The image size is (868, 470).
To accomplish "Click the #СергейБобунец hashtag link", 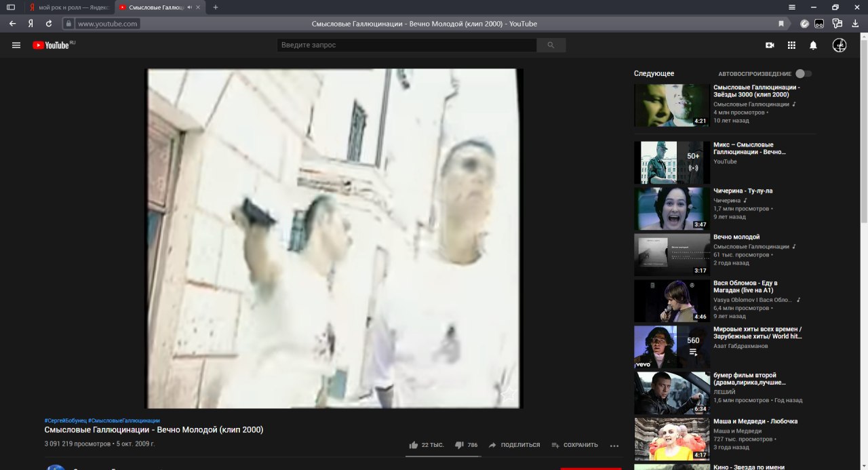I will point(65,420).
